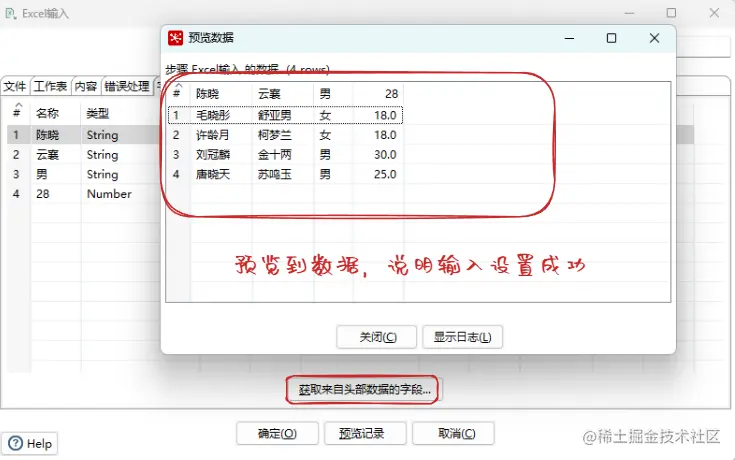This screenshot has width=735, height=460.
Task: Select field named 28 in fields table
Action: [x=43, y=194]
